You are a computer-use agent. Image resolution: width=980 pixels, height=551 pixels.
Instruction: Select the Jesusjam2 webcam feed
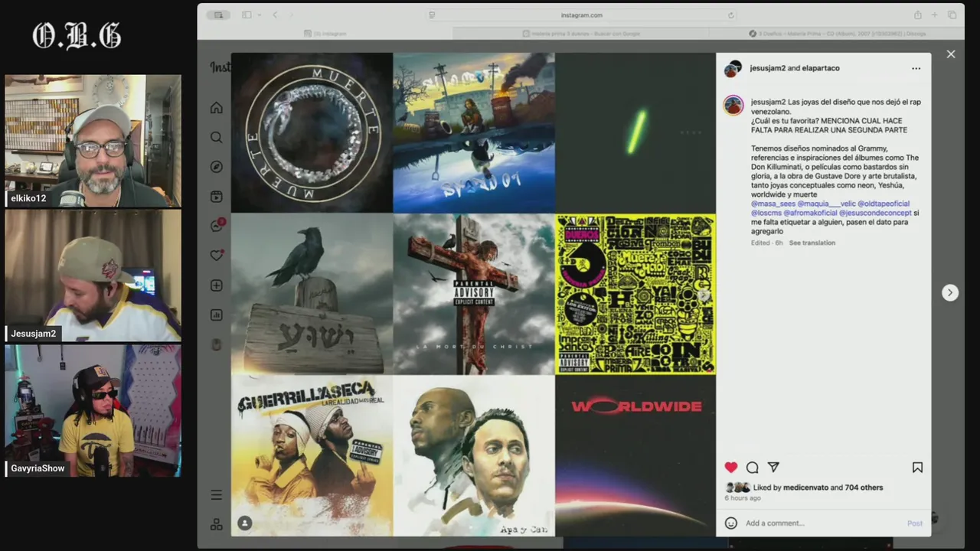[x=93, y=275]
